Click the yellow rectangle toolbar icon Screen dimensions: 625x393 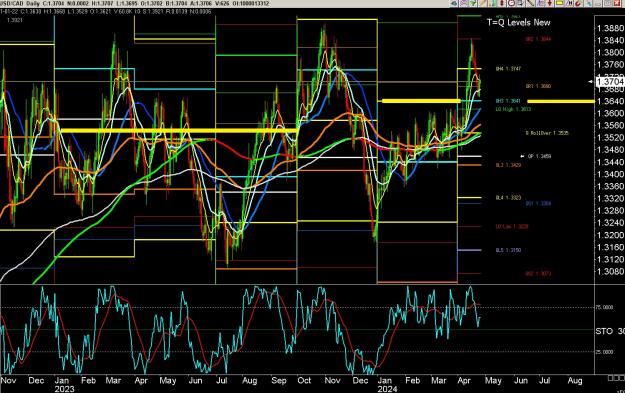pyautogui.click(x=559, y=3)
